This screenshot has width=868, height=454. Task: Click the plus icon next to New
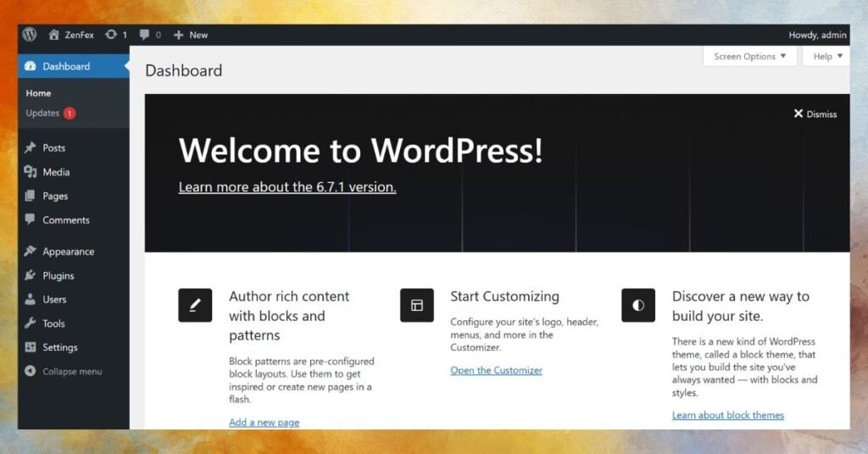178,35
